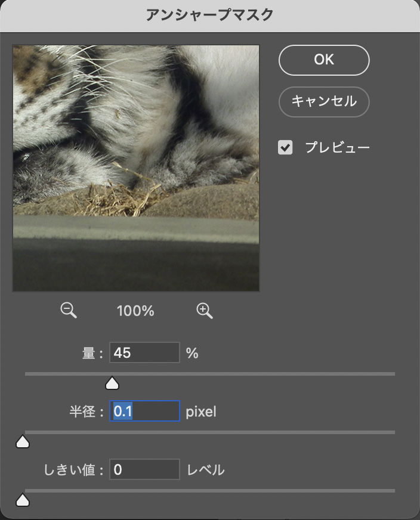Focus the 量 input field showing 45
Screen dimensions: 420x520
pyautogui.click(x=144, y=353)
